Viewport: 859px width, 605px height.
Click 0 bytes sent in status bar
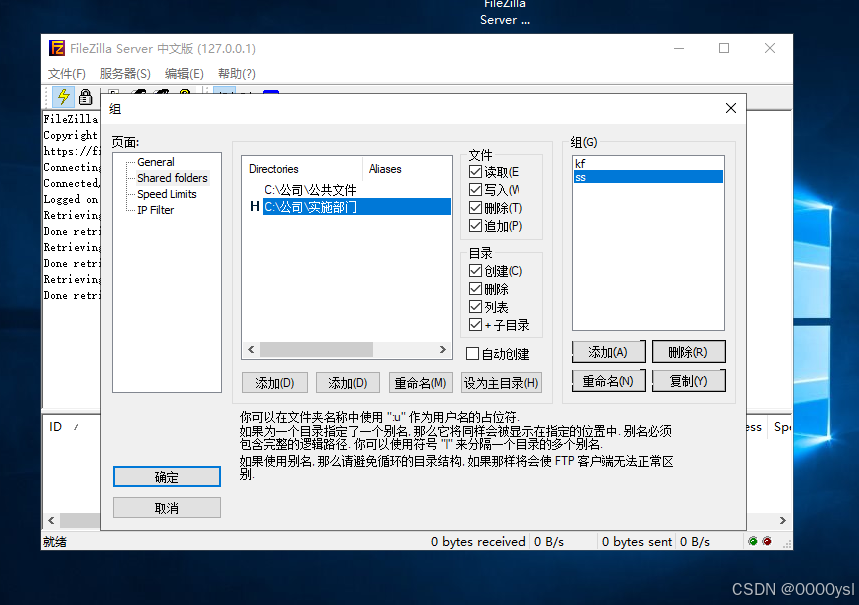click(637, 542)
